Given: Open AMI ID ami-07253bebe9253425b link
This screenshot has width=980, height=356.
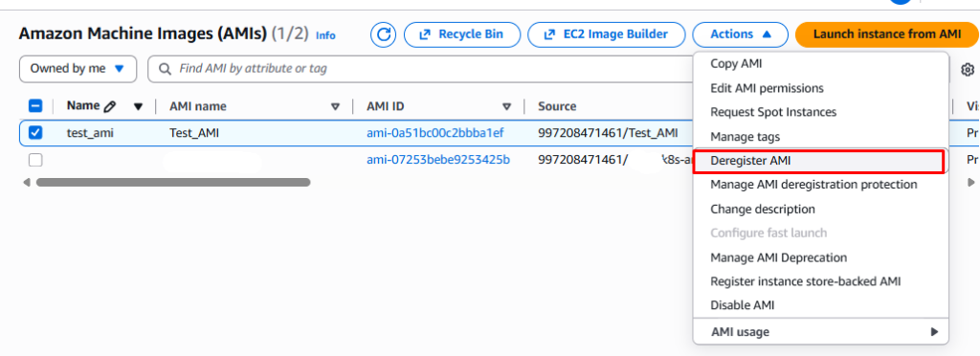Looking at the screenshot, I should pos(438,160).
